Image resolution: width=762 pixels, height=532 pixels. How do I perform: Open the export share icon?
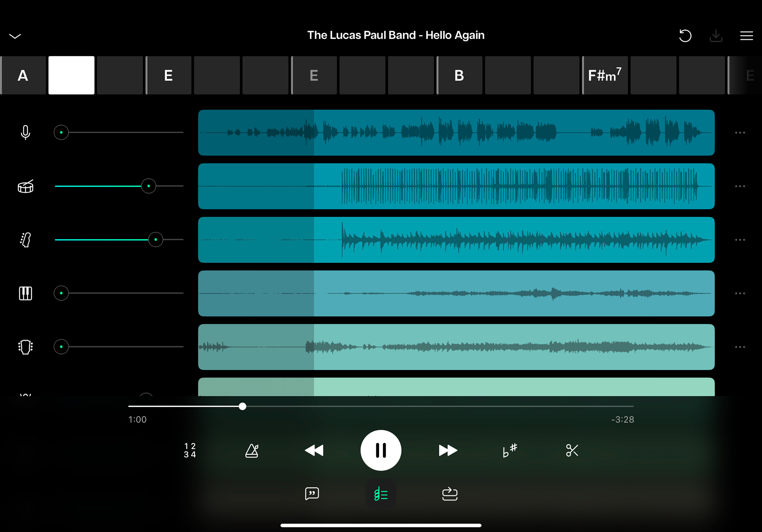pyautogui.click(x=450, y=494)
